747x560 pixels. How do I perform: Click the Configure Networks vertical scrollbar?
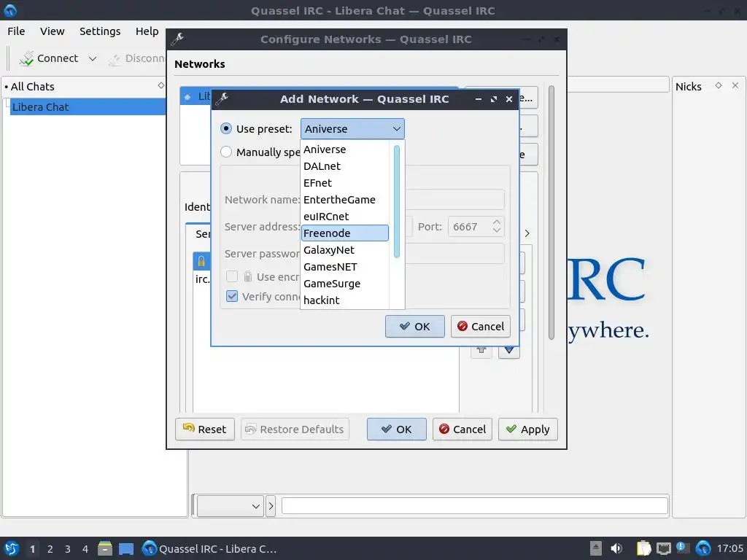551,212
